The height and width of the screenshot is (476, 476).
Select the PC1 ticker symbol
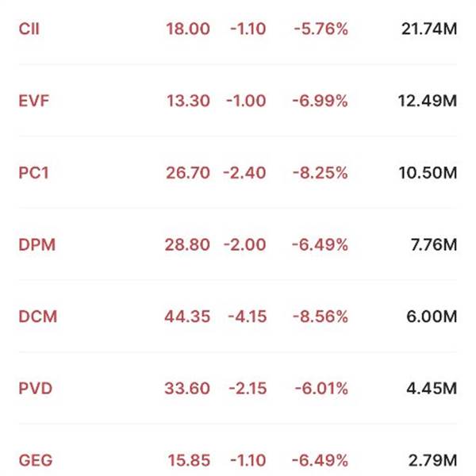pos(33,172)
